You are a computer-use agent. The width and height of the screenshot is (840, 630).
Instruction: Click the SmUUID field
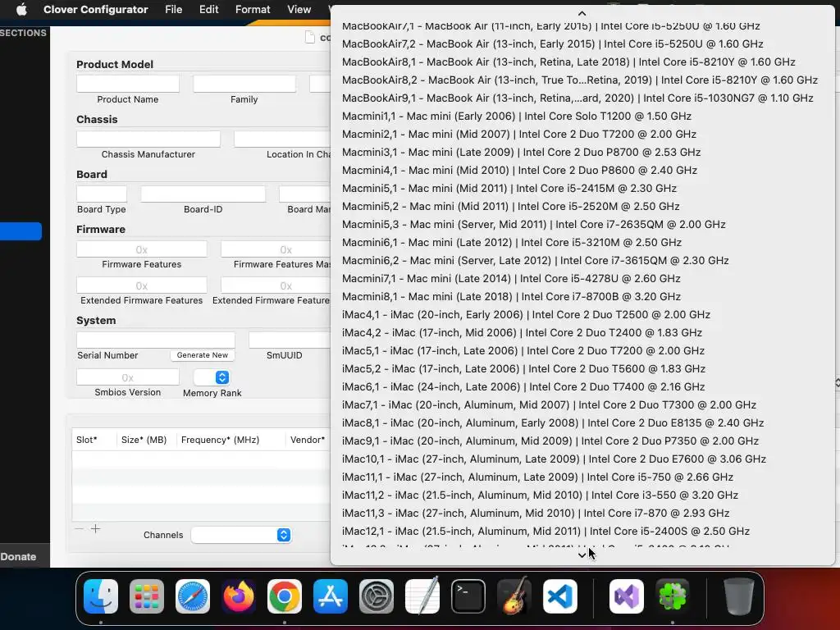[290, 340]
